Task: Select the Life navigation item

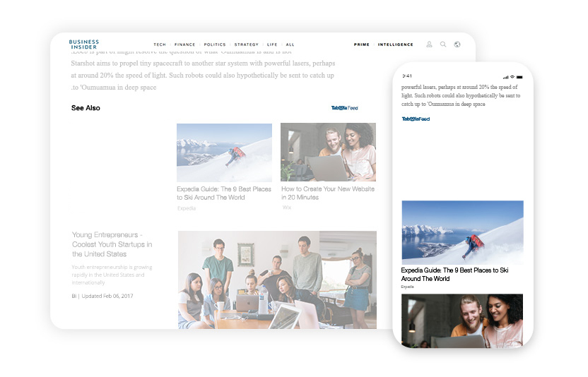Action: pos(272,44)
